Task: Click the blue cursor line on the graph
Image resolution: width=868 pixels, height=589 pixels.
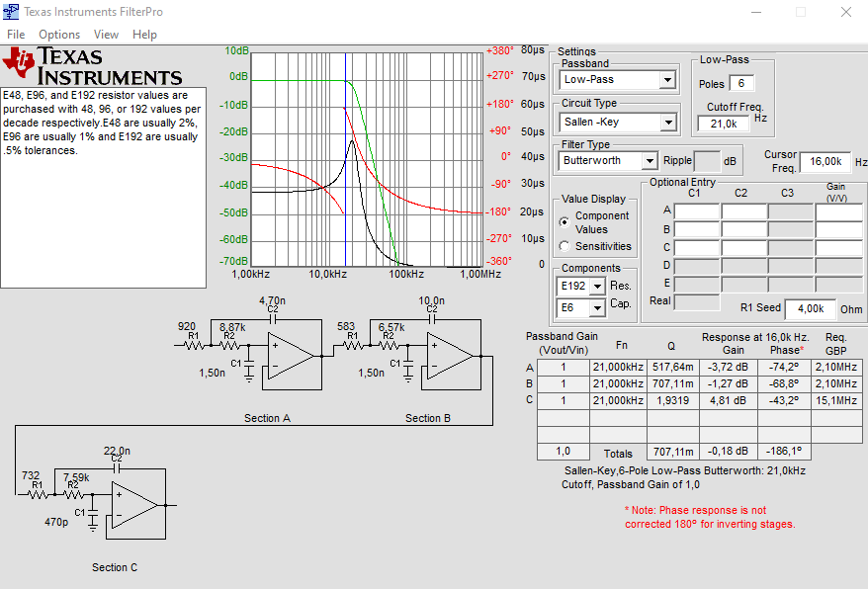Action: pyautogui.click(x=345, y=159)
